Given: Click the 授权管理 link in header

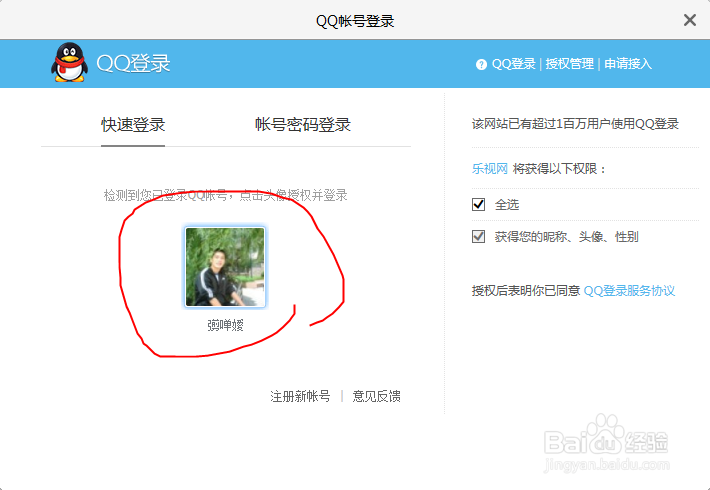Looking at the screenshot, I should point(569,64).
